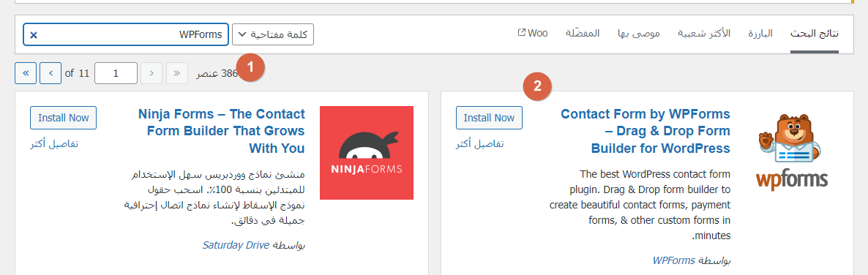This screenshot has height=275, width=868.
Task: Open the كلمة مفتاحية search type dropdown
Action: [273, 34]
